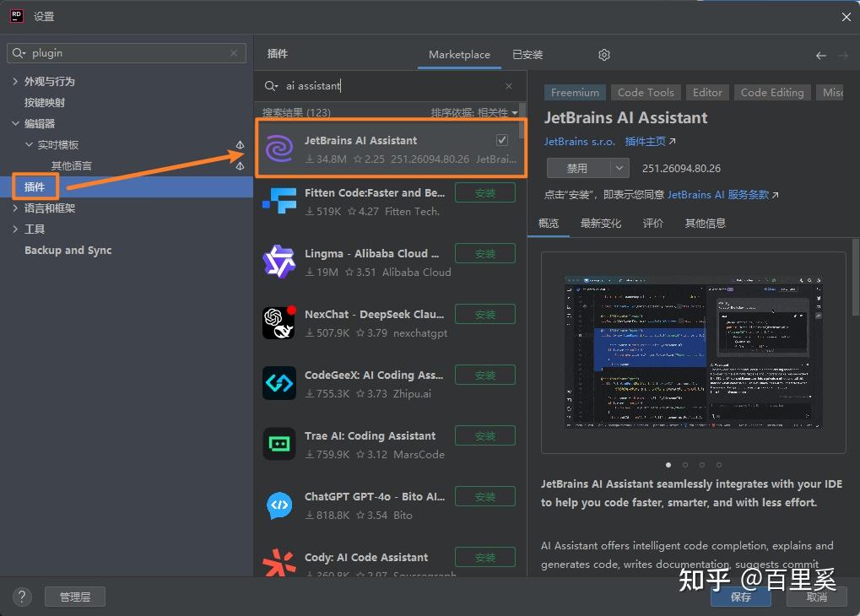Open the 其他信息 tab

pyautogui.click(x=705, y=224)
